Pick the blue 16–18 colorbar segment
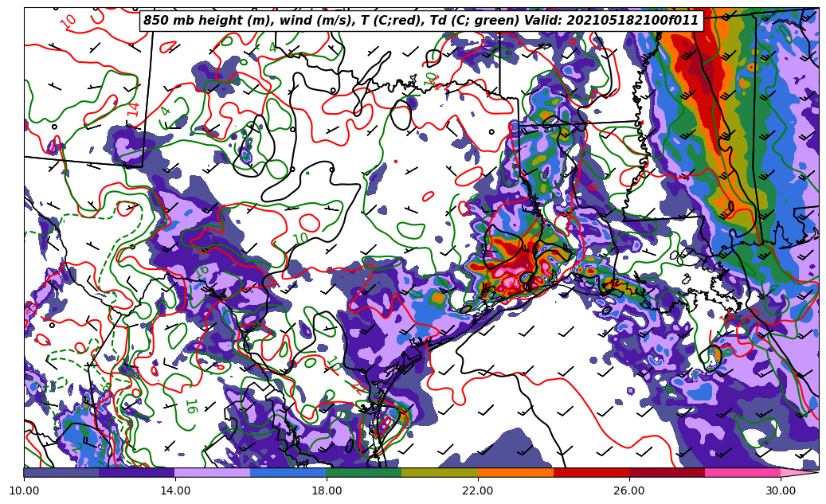The height and width of the screenshot is (504, 826). click(x=288, y=472)
